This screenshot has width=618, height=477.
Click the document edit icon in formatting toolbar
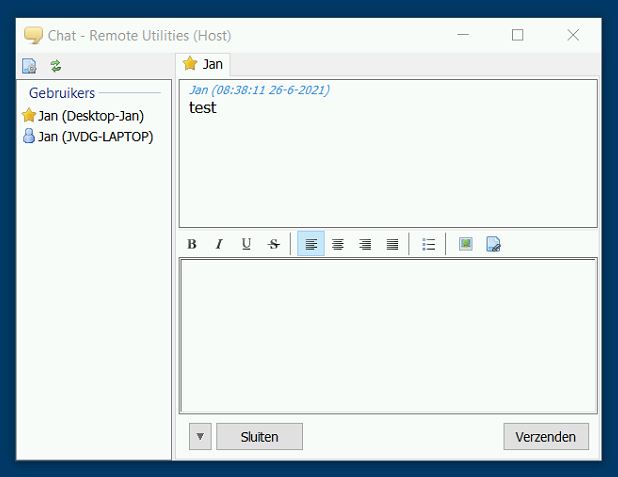coord(493,244)
